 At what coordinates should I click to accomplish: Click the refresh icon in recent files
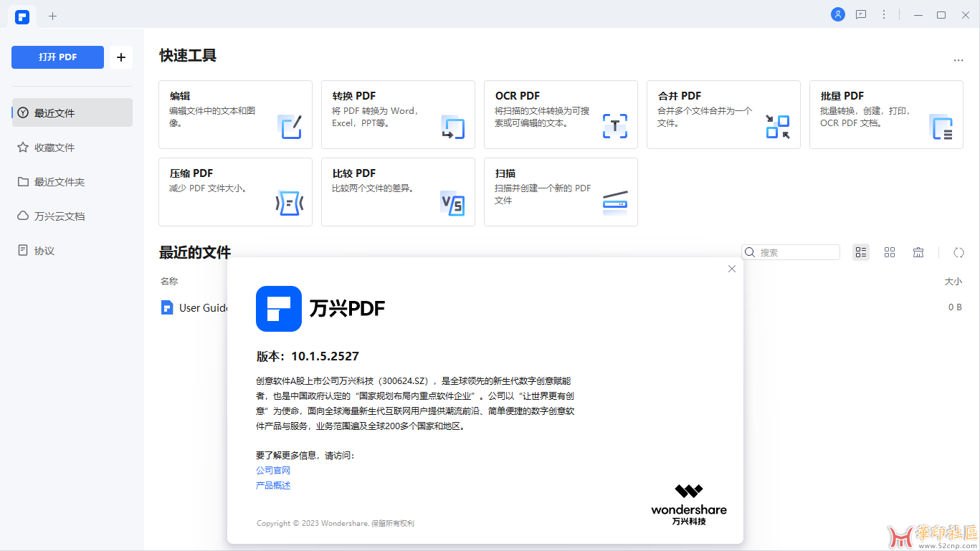point(958,252)
